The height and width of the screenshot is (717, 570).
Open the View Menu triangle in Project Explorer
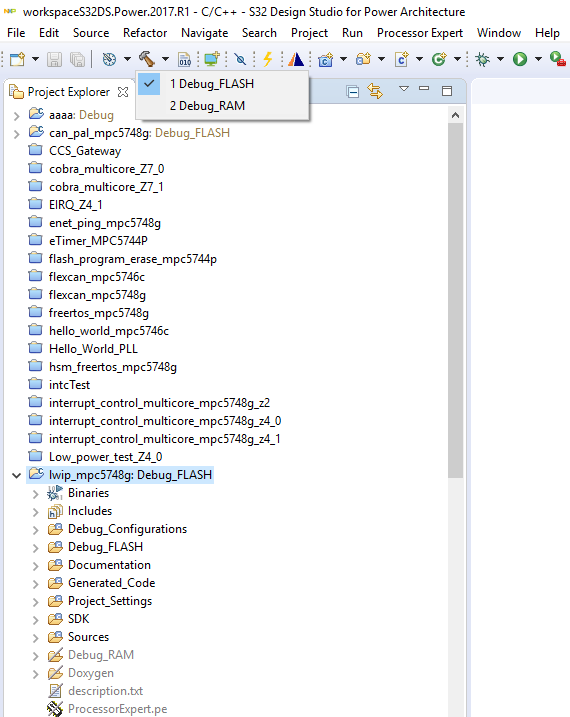[404, 88]
